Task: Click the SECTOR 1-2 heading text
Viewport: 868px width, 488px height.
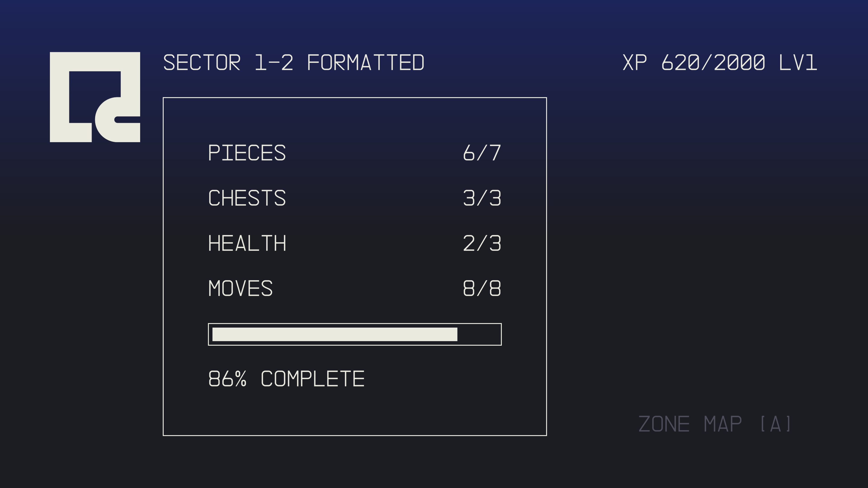Action: point(228,63)
